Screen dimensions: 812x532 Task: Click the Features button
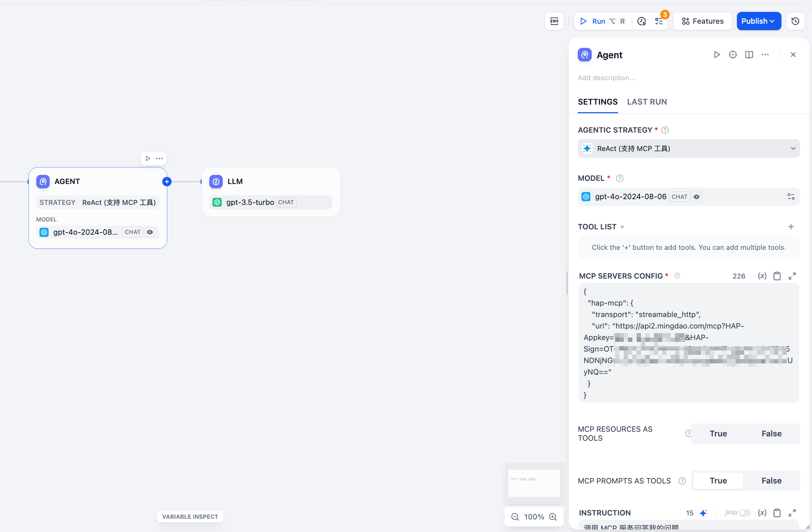tap(702, 21)
